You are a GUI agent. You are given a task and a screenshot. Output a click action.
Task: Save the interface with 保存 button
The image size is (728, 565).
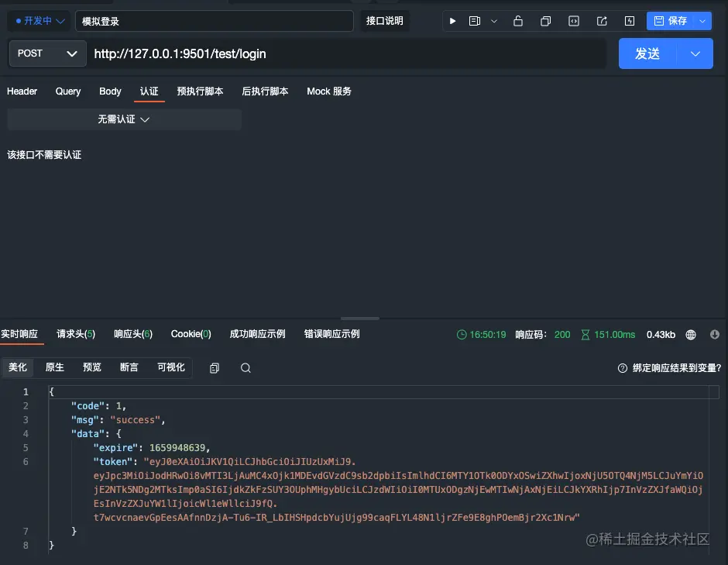pos(670,21)
